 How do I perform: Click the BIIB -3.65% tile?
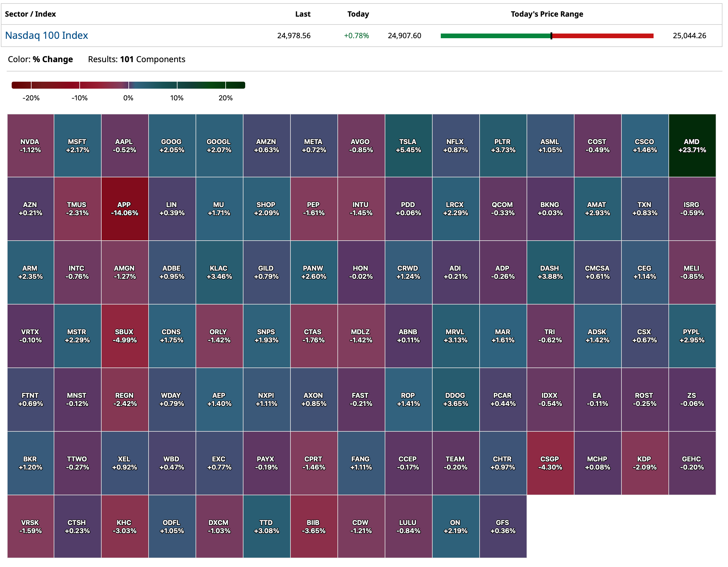point(313,526)
